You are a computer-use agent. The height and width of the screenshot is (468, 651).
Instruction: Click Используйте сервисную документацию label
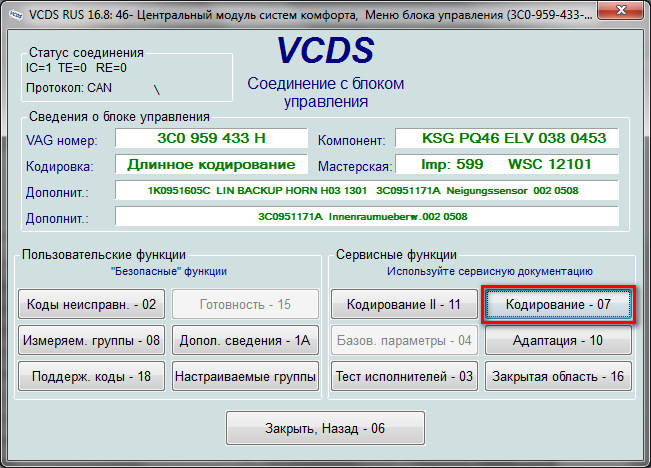point(490,271)
